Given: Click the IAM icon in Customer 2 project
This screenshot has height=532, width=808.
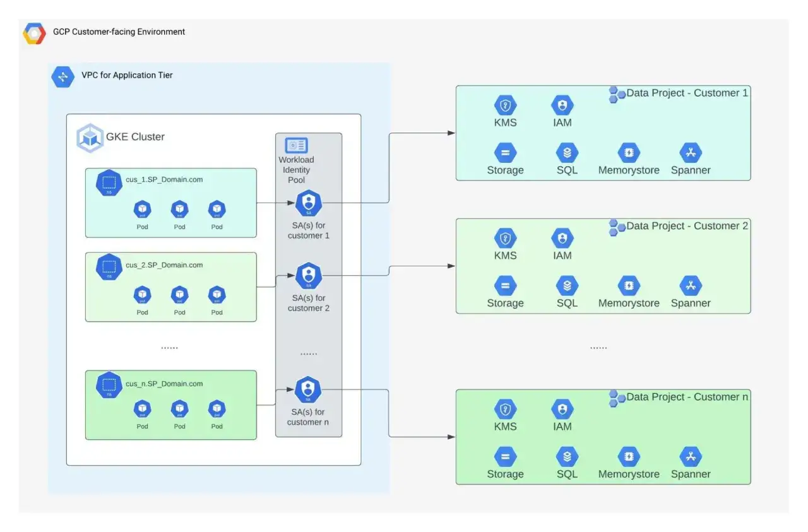Looking at the screenshot, I should 562,238.
